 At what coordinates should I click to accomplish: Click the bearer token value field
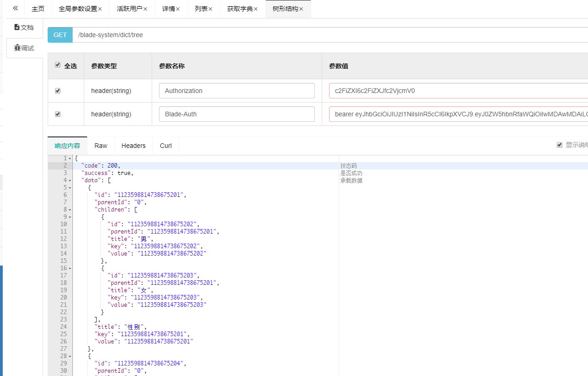pyautogui.click(x=458, y=114)
